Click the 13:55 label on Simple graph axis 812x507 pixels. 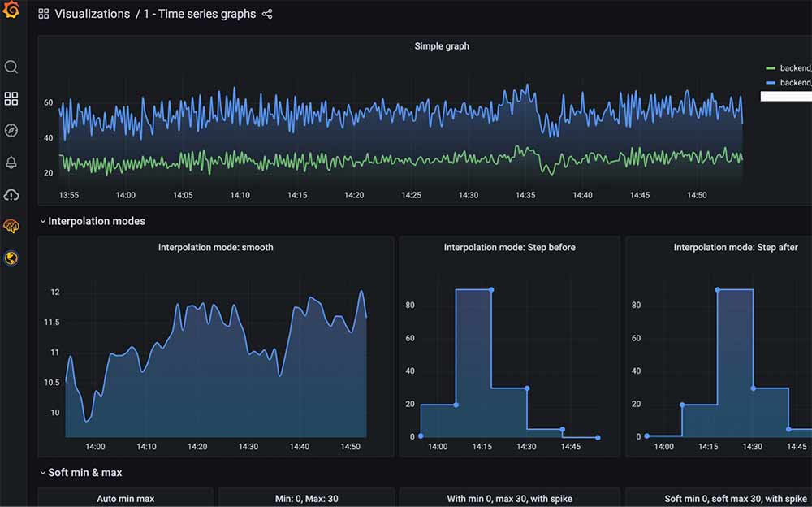[x=69, y=195]
